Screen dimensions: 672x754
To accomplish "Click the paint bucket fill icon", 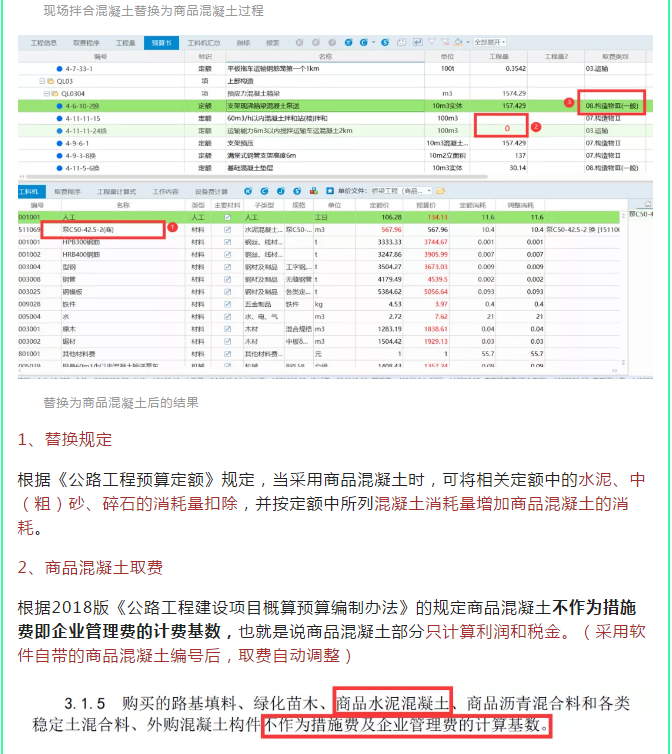I will point(458,42).
